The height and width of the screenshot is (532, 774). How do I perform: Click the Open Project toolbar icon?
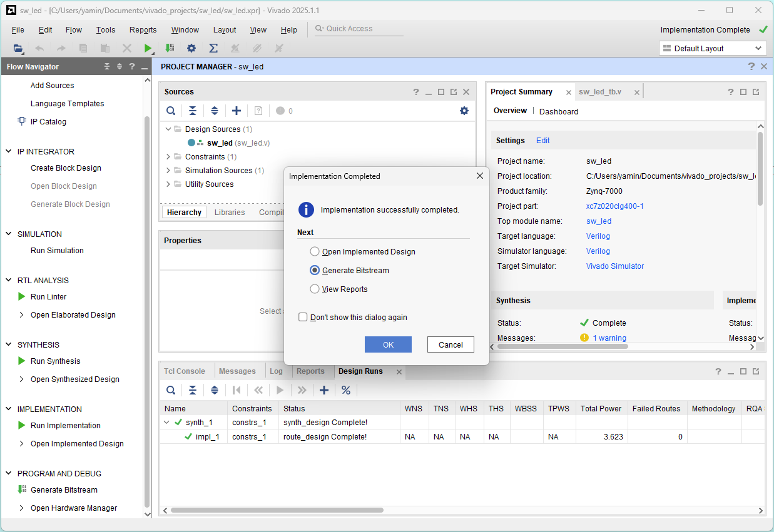tap(18, 48)
